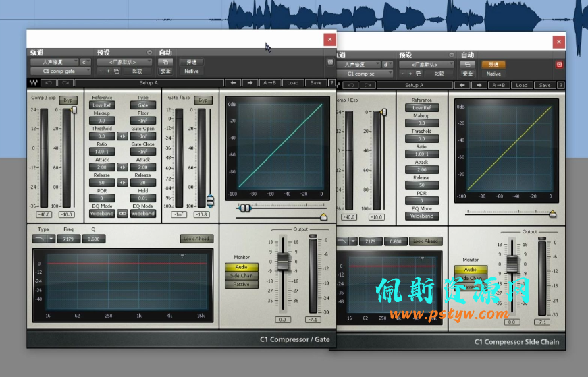This screenshot has height=377, width=588.
Task: Click Native button in comp-gate header
Action: coord(192,71)
